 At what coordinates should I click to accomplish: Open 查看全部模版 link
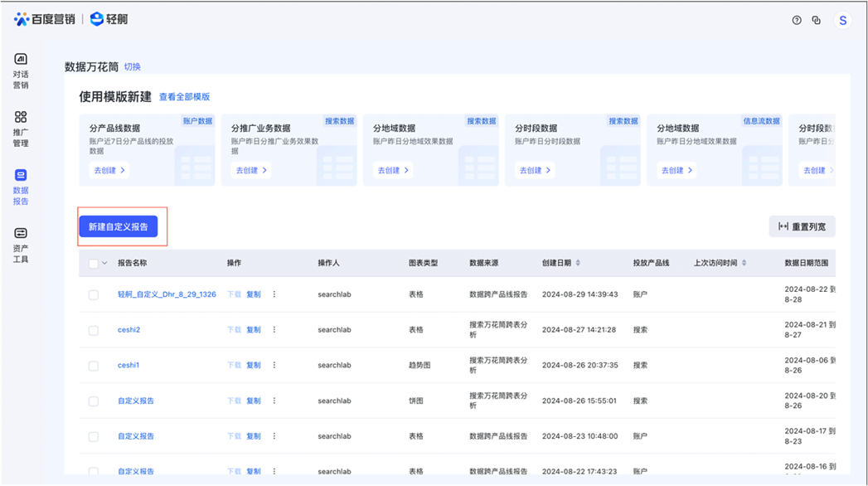(184, 97)
